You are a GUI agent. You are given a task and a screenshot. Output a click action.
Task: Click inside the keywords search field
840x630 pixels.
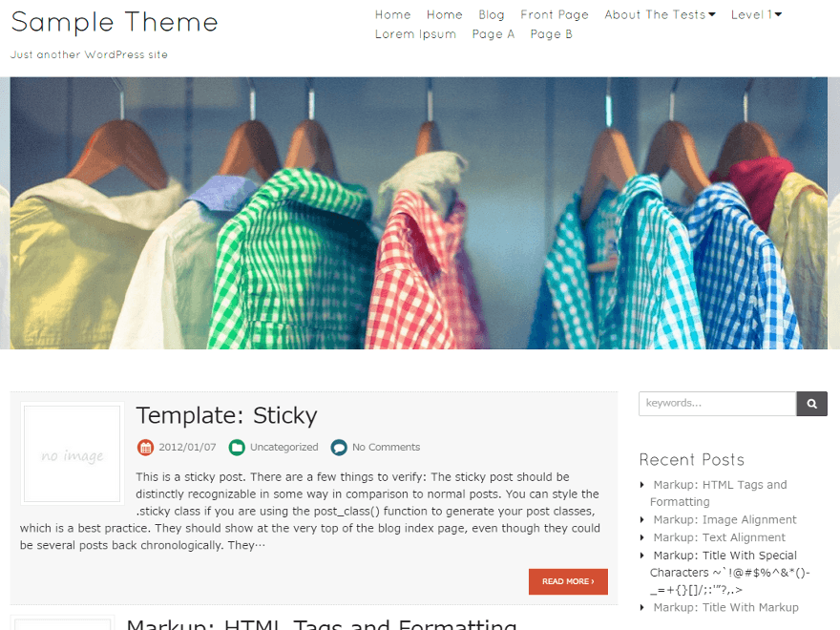716,403
